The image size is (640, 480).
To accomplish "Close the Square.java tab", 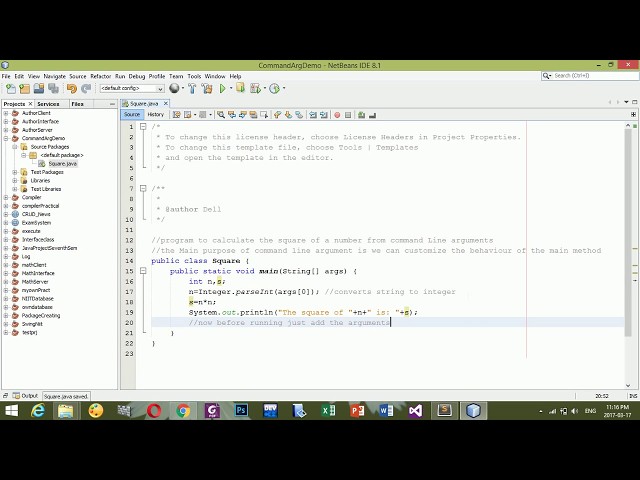I will point(165,104).
